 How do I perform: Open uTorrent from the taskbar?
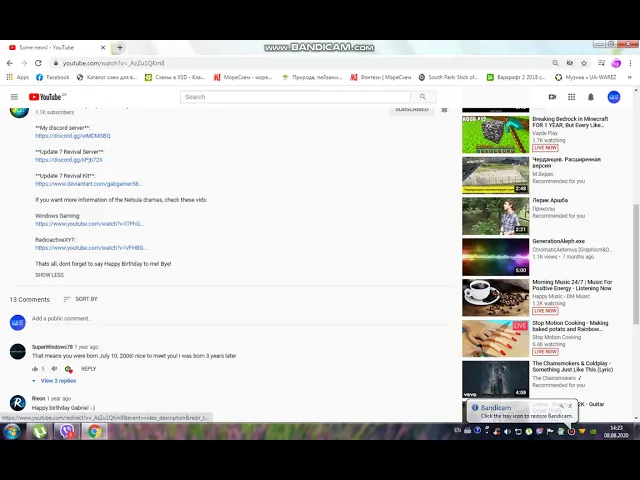pos(40,431)
